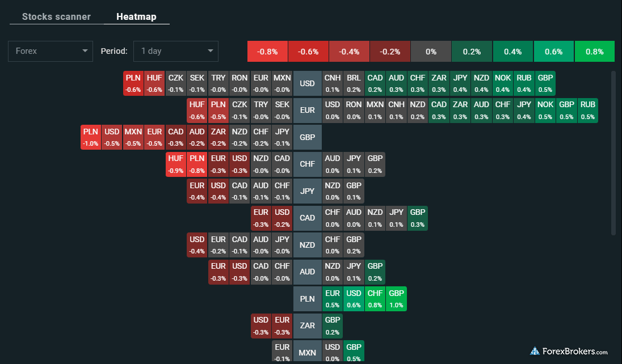
Task: Select the RUB 0.5% tile in EUR row
Action: coord(588,111)
